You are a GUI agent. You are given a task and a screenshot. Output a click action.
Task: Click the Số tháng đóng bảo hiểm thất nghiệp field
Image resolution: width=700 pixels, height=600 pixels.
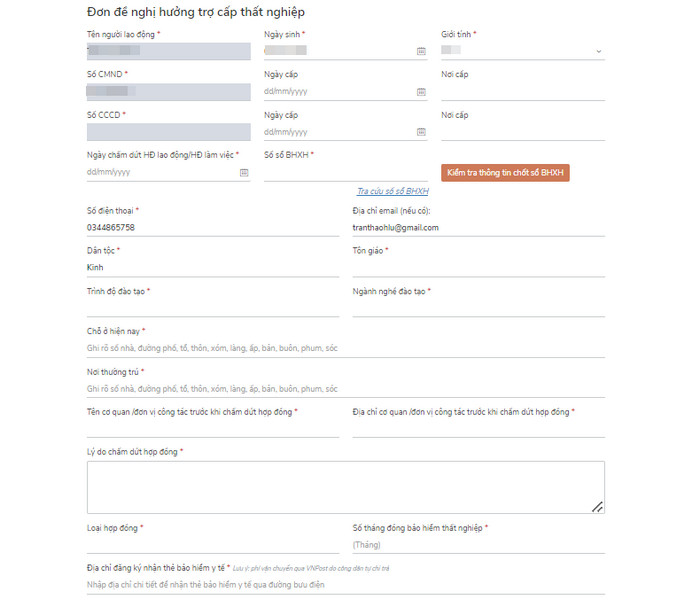[x=479, y=545]
